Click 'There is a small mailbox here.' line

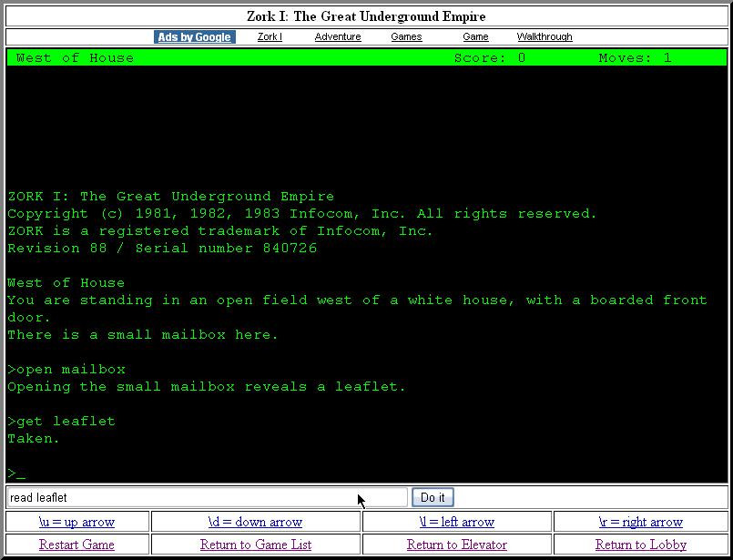[x=143, y=335]
